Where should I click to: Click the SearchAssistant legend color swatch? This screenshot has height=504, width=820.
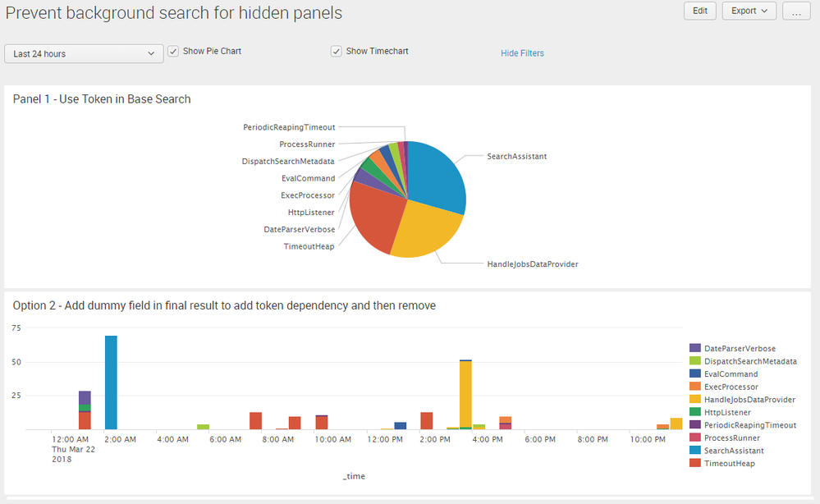point(695,450)
